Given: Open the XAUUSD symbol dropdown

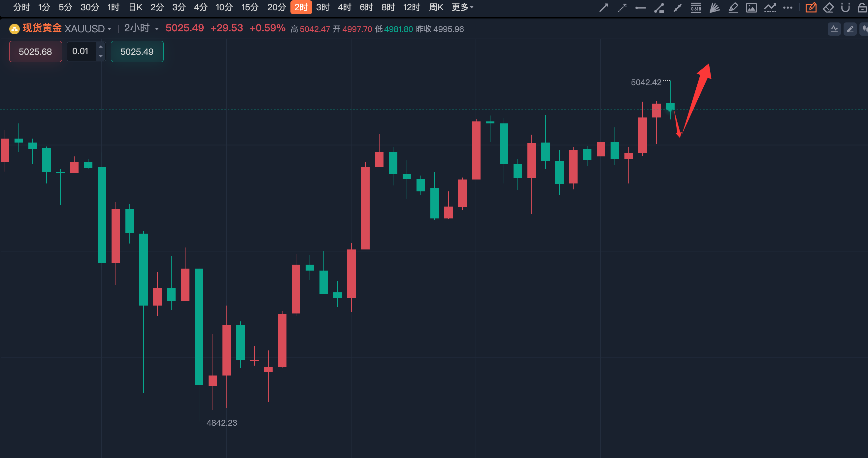Looking at the screenshot, I should (87, 29).
